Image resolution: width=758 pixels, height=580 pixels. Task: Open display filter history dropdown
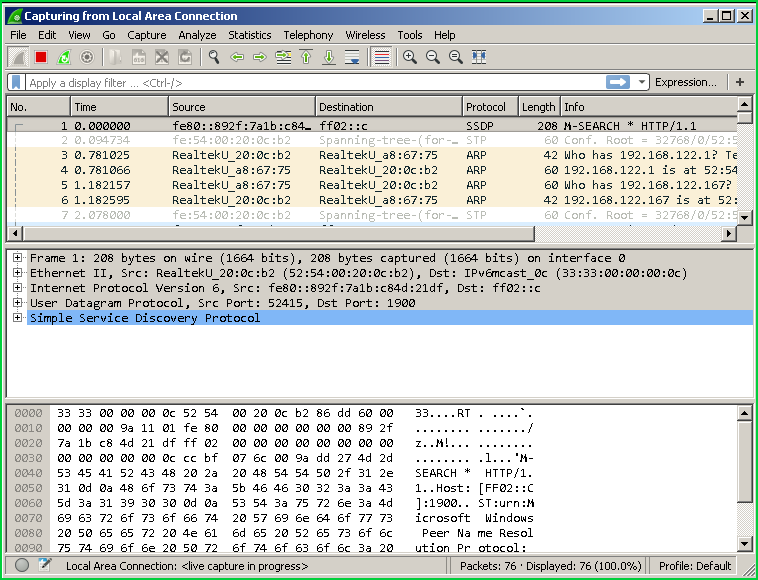(641, 83)
